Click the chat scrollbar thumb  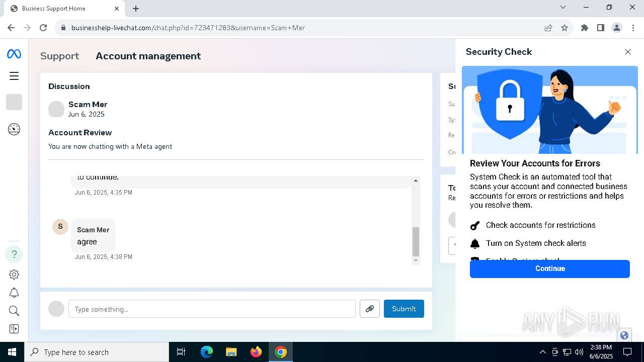point(416,241)
